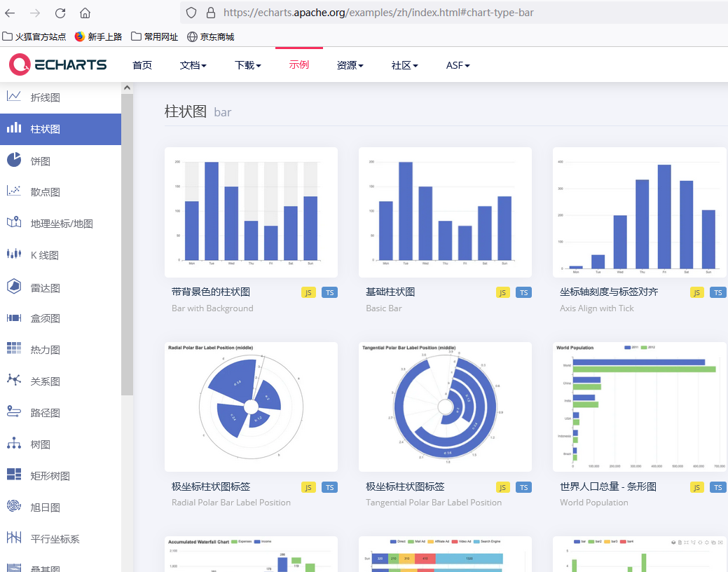Image resolution: width=728 pixels, height=572 pixels.
Task: Open the 带背景色的柱状图 title link
Action: pyautogui.click(x=211, y=292)
